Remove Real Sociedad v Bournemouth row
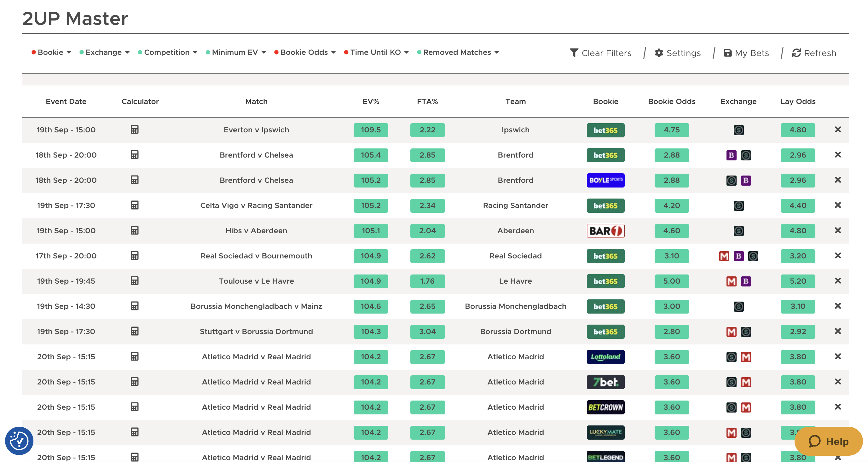 click(838, 256)
